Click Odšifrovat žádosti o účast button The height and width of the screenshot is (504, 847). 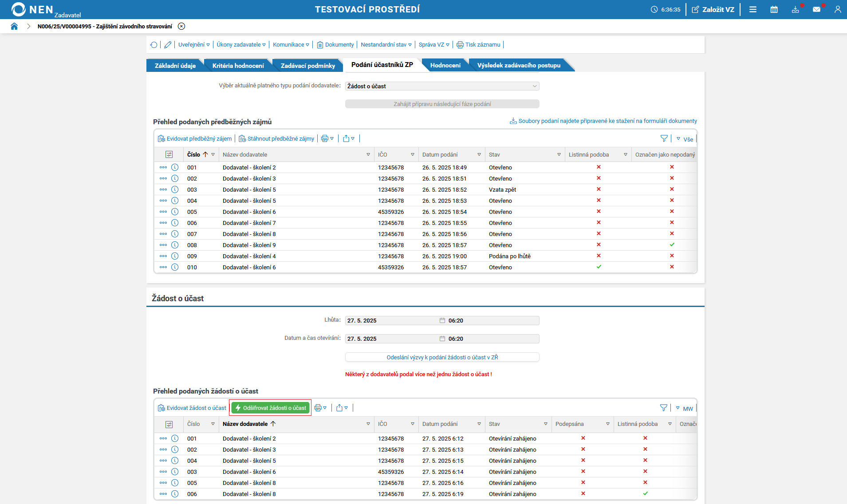(x=270, y=408)
